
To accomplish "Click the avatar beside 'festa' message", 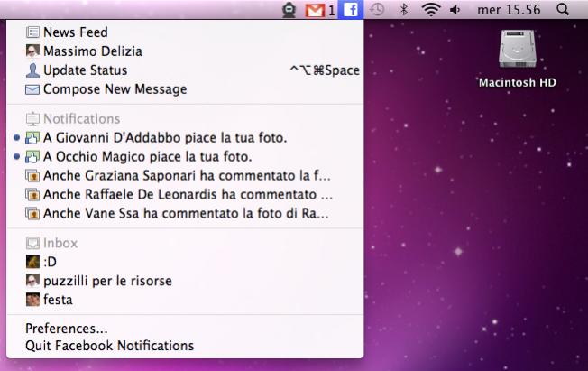I will 32,300.
